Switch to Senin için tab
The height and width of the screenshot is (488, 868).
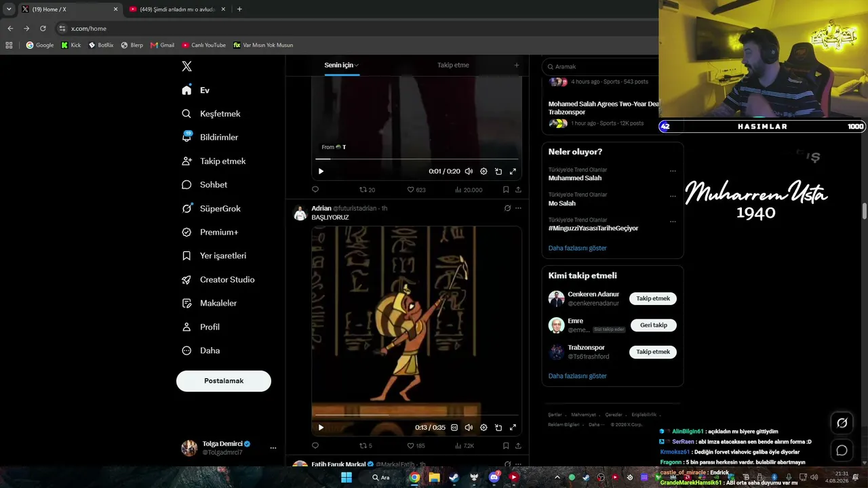click(342, 65)
